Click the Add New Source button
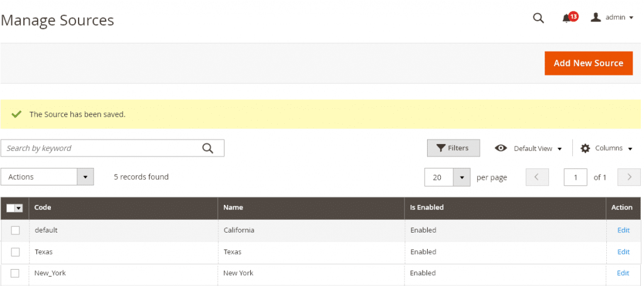Screen dimensions: 644x286 [589, 63]
